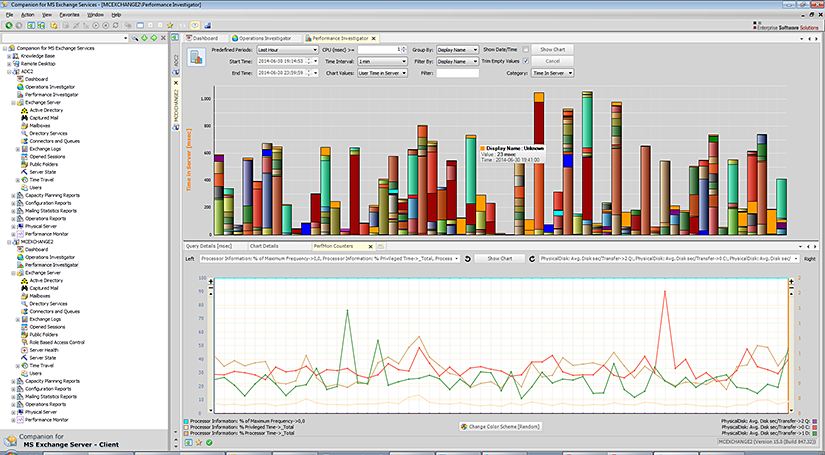
Task: Click the green Back navigation arrow
Action: (9, 25)
